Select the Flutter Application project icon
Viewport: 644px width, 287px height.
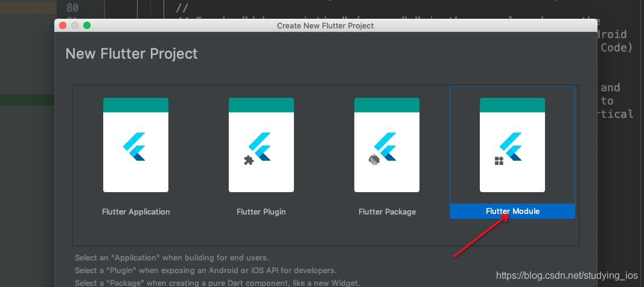click(x=136, y=145)
